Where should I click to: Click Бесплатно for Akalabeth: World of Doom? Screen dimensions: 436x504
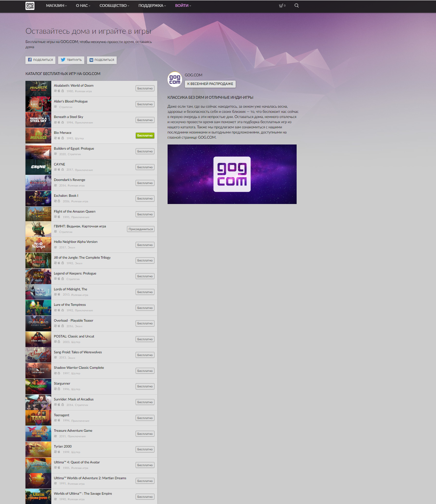coord(145,89)
